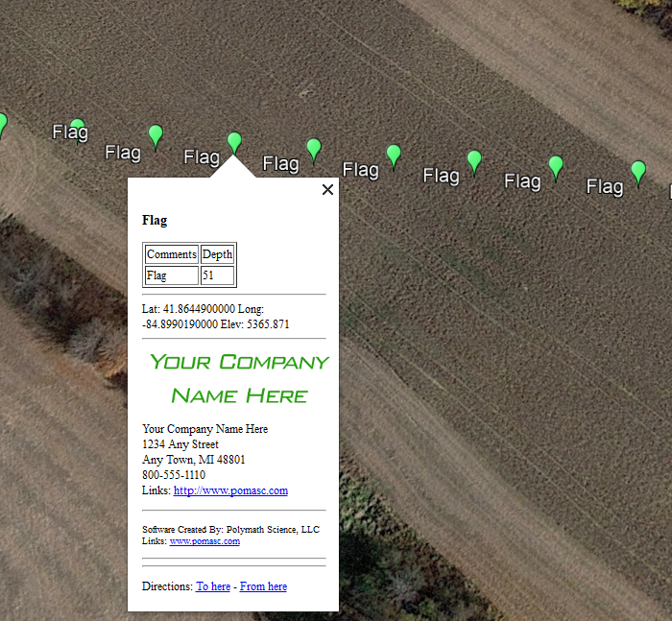
Task: Click the Depth value cell showing 51
Action: point(217,275)
